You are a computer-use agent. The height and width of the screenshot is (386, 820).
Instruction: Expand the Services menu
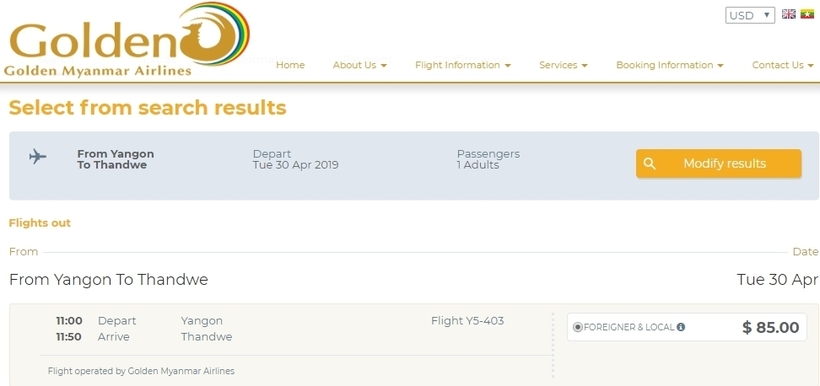click(x=563, y=65)
